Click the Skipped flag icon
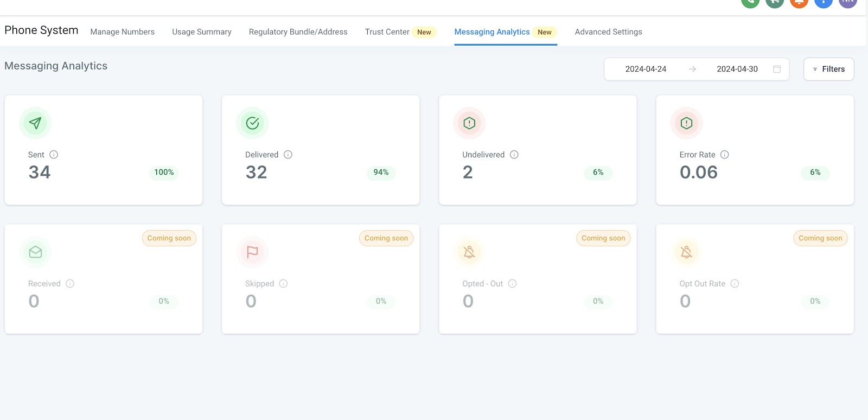This screenshot has height=420, width=868. coord(252,252)
